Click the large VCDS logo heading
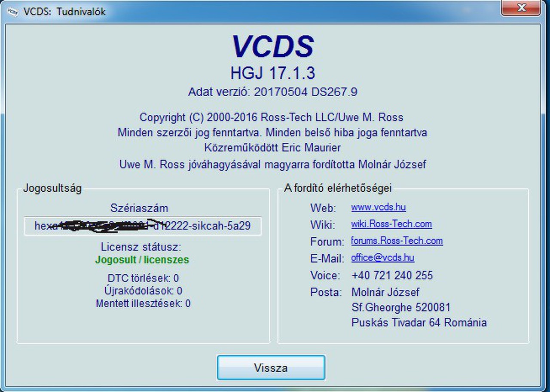 click(273, 46)
